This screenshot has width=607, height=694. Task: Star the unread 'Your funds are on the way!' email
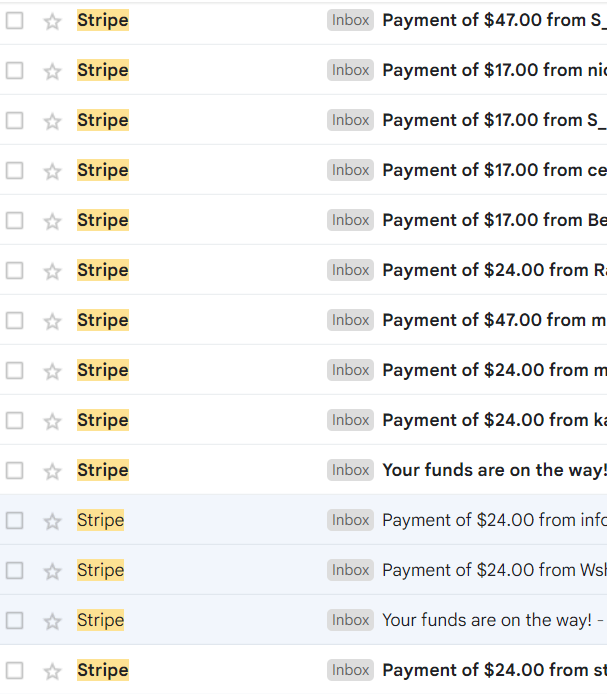[x=52, y=471]
